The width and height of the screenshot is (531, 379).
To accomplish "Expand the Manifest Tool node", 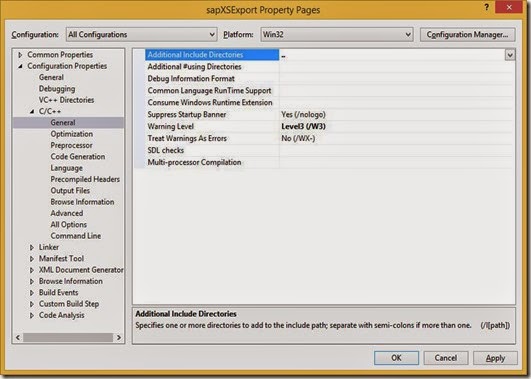I will coord(32,259).
